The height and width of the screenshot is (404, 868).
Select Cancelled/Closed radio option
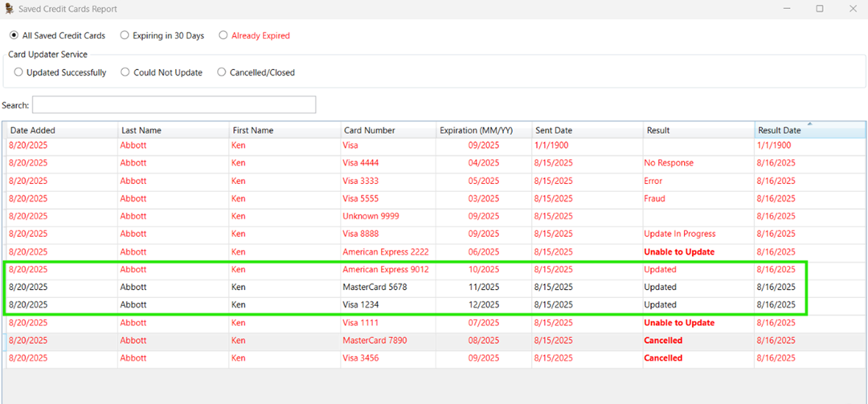(222, 72)
